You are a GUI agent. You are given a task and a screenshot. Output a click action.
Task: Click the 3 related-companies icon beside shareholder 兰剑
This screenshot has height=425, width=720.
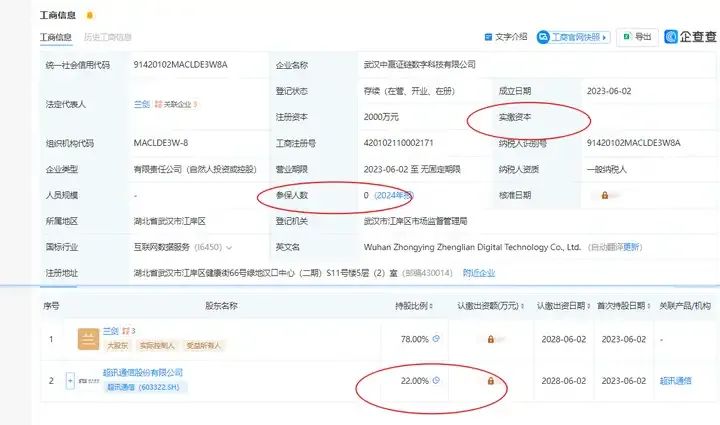[x=129, y=330]
